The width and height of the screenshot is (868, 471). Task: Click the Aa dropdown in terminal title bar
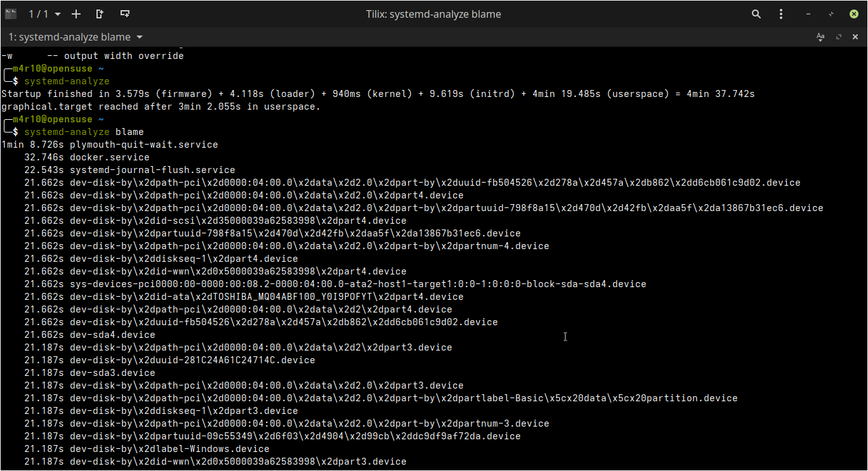[820, 37]
